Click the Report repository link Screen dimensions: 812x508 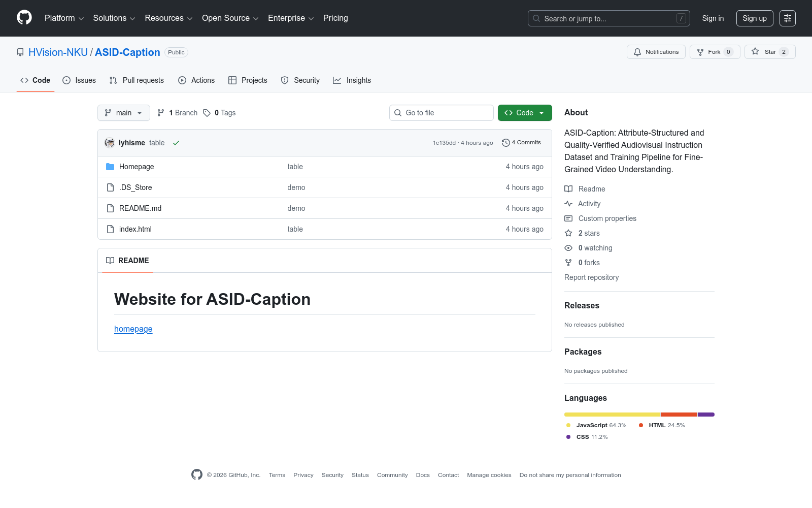[x=592, y=277]
